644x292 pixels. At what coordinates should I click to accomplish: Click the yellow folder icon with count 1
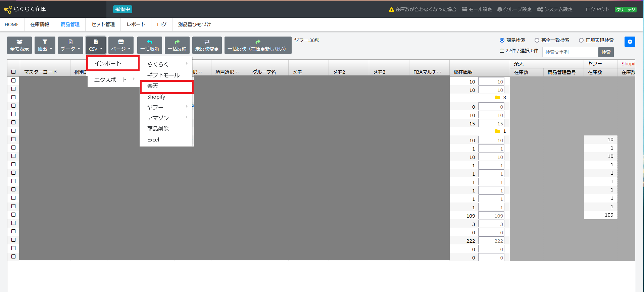[497, 131]
